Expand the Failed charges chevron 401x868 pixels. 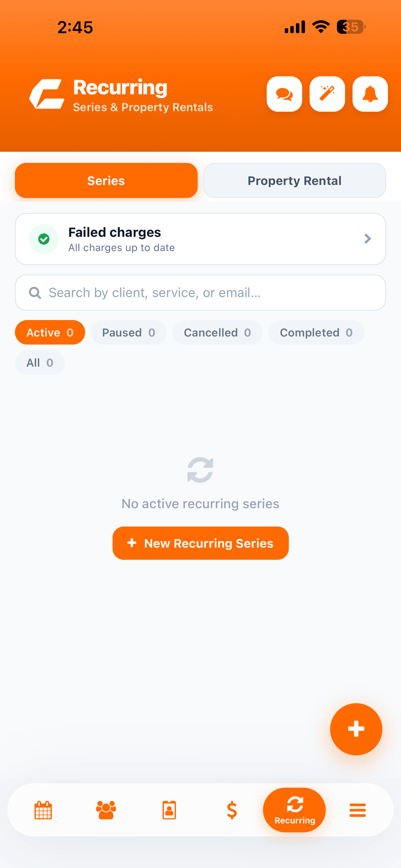pos(367,239)
